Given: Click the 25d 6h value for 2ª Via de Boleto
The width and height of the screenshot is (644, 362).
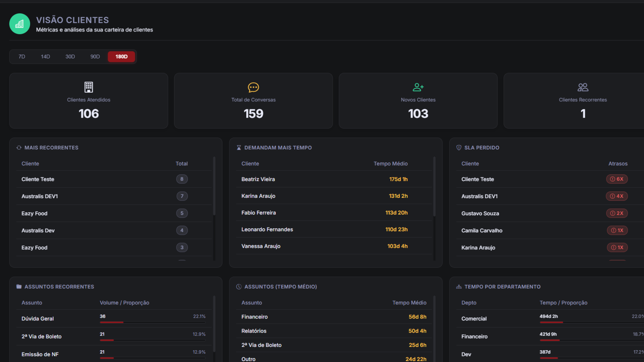Looking at the screenshot, I should pyautogui.click(x=418, y=345).
